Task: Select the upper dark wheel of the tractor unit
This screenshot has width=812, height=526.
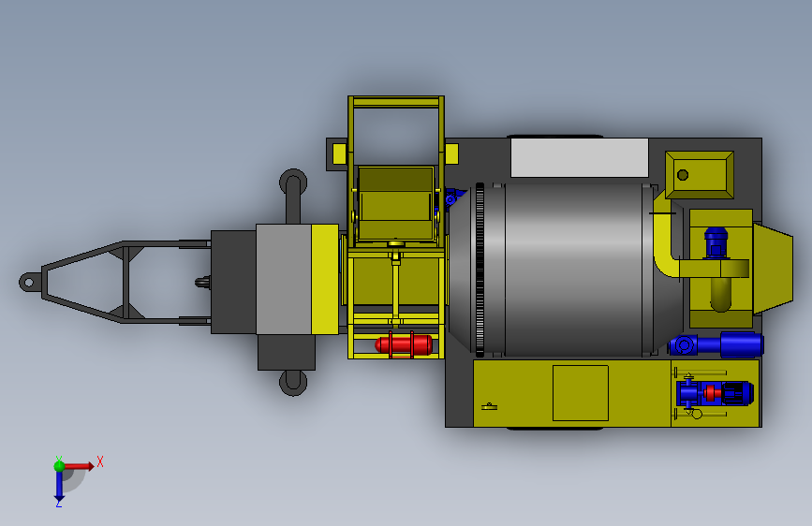Action: point(293,183)
